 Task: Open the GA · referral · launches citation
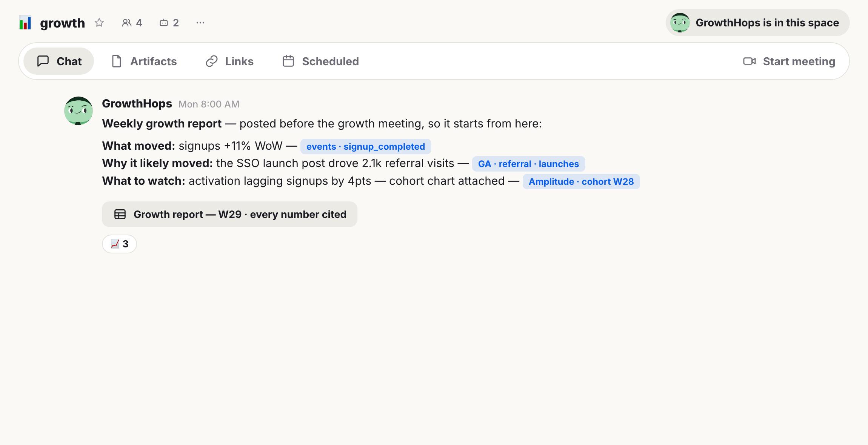[x=528, y=164]
